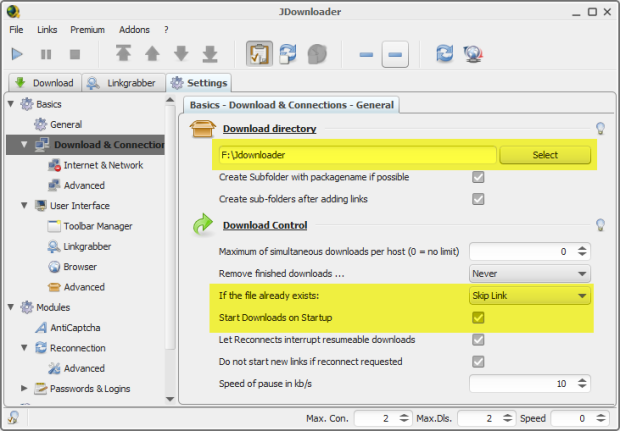Click the JDownloader app icon in title bar

13,11
